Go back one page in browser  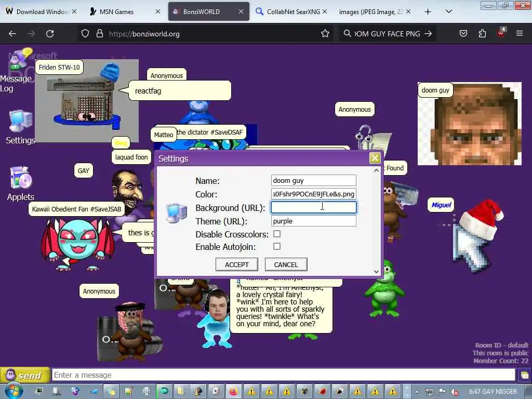[x=12, y=34]
